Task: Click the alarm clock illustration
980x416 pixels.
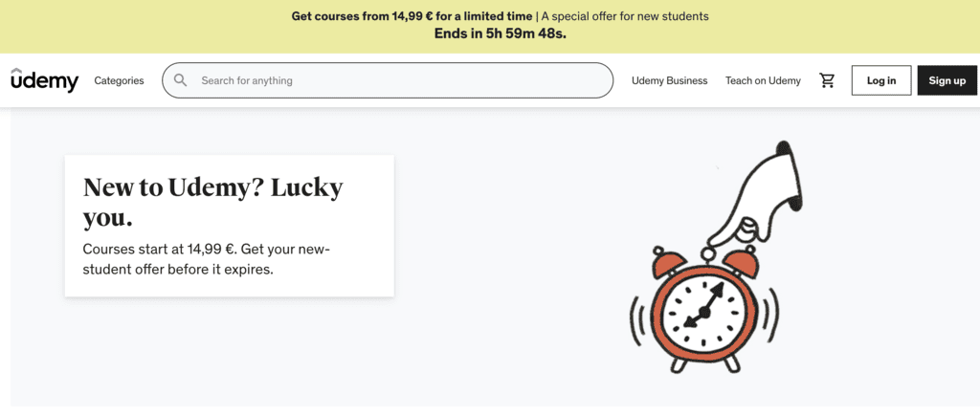Action: pos(705,309)
